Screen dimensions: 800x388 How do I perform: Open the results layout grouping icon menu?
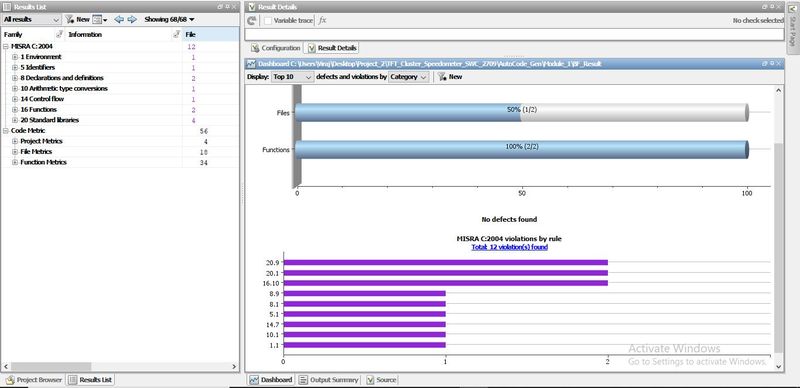99,19
